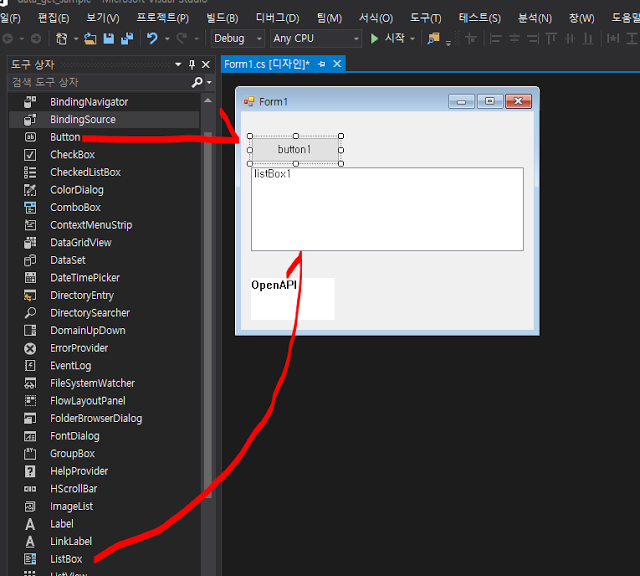The height and width of the screenshot is (576, 640).
Task: Switch to Form1.cs [디자인] tab
Action: click(x=267, y=64)
